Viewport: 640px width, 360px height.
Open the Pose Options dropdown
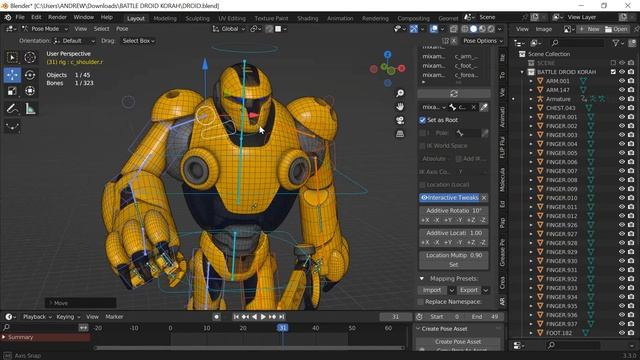[483, 41]
